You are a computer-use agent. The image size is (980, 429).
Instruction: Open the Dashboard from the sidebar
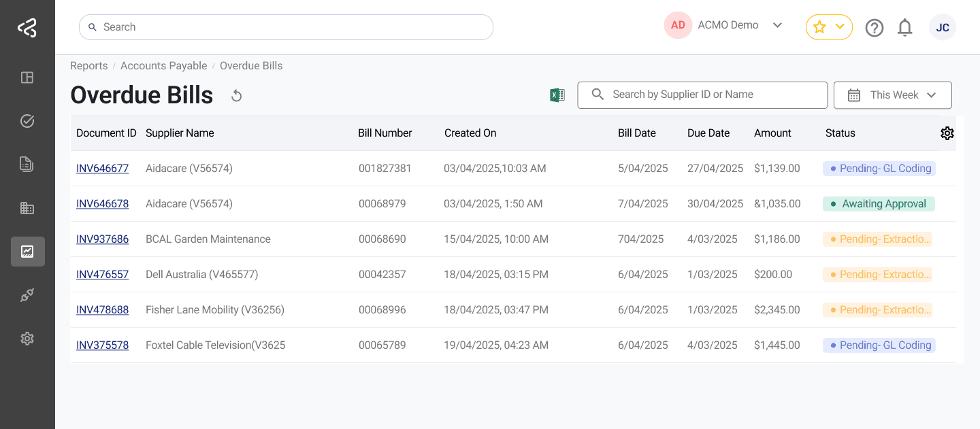click(27, 78)
